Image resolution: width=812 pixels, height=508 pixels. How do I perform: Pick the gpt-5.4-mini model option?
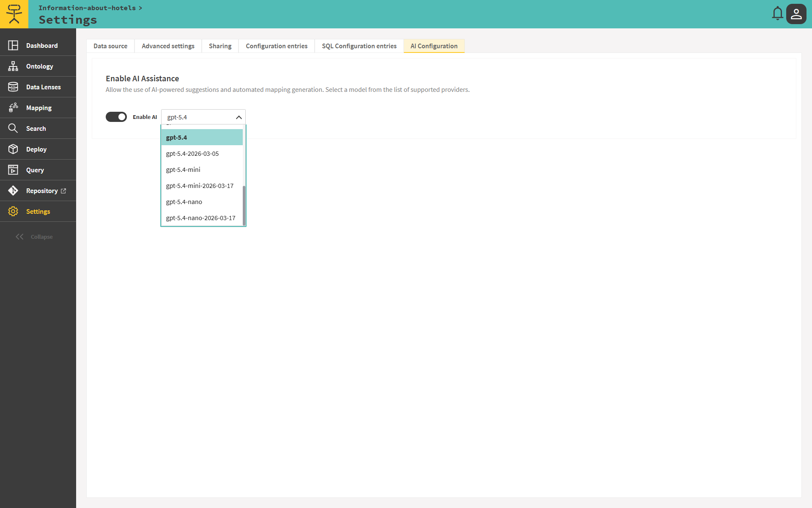point(202,170)
